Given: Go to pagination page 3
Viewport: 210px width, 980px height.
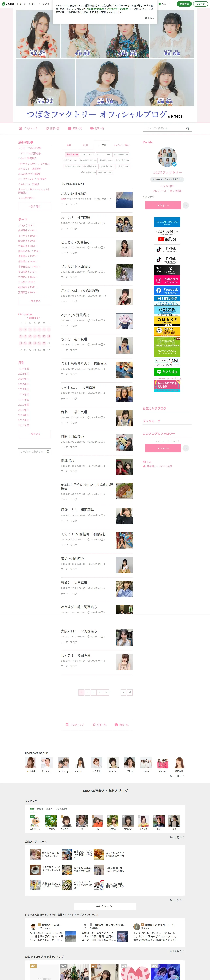Looking at the screenshot, I should 94,692.
